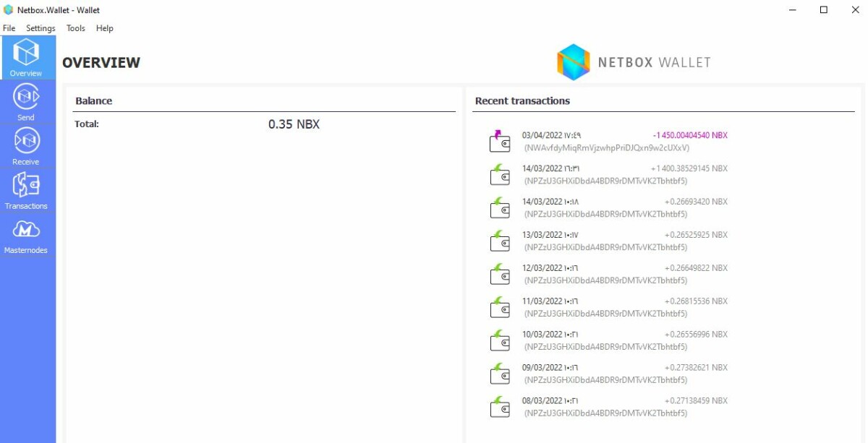Open the File menu

9,28
